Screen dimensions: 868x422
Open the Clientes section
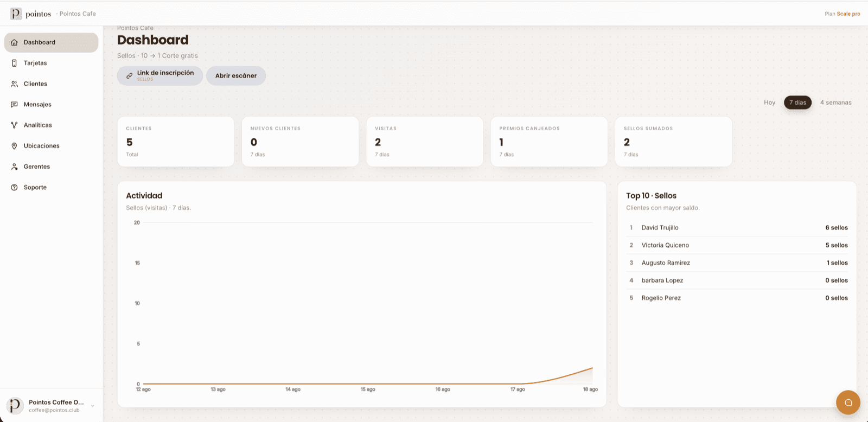(x=51, y=84)
